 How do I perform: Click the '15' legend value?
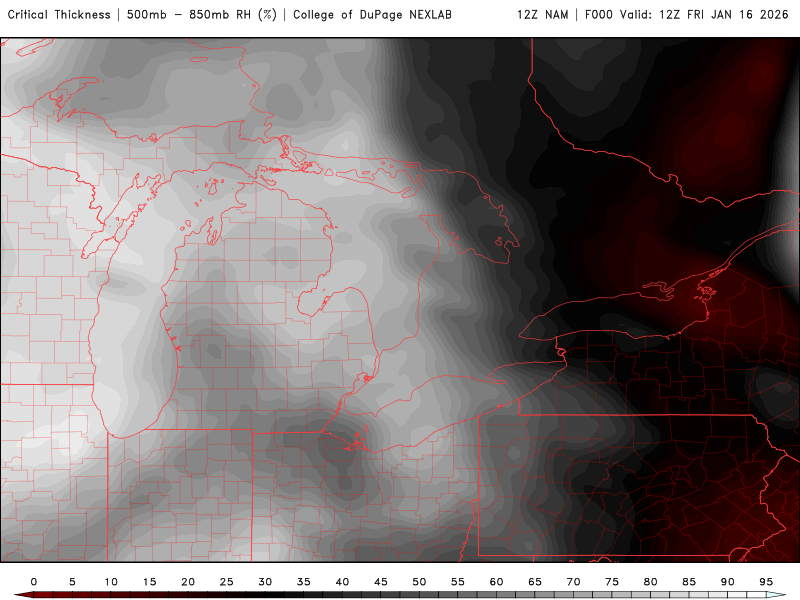(x=149, y=582)
